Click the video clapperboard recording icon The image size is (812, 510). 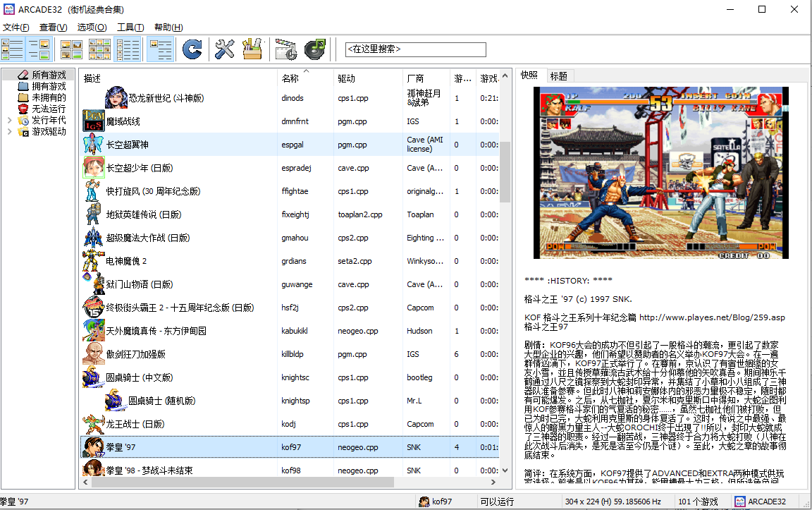tap(286, 49)
